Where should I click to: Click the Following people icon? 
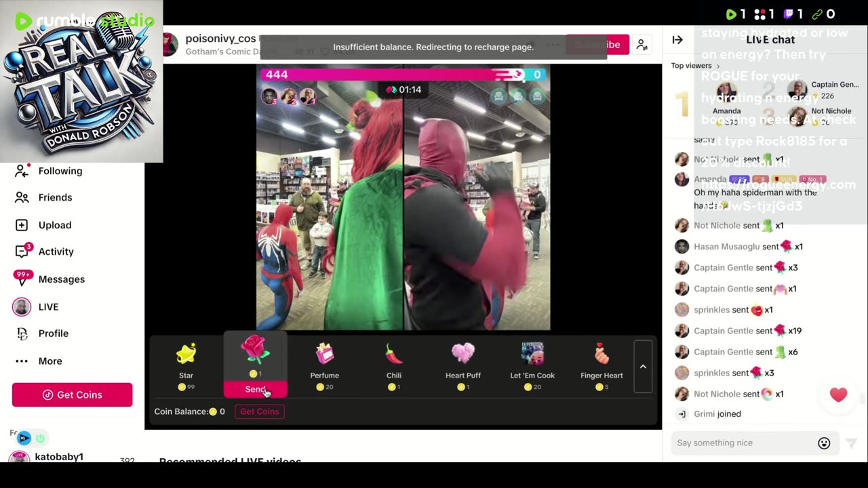pos(22,171)
